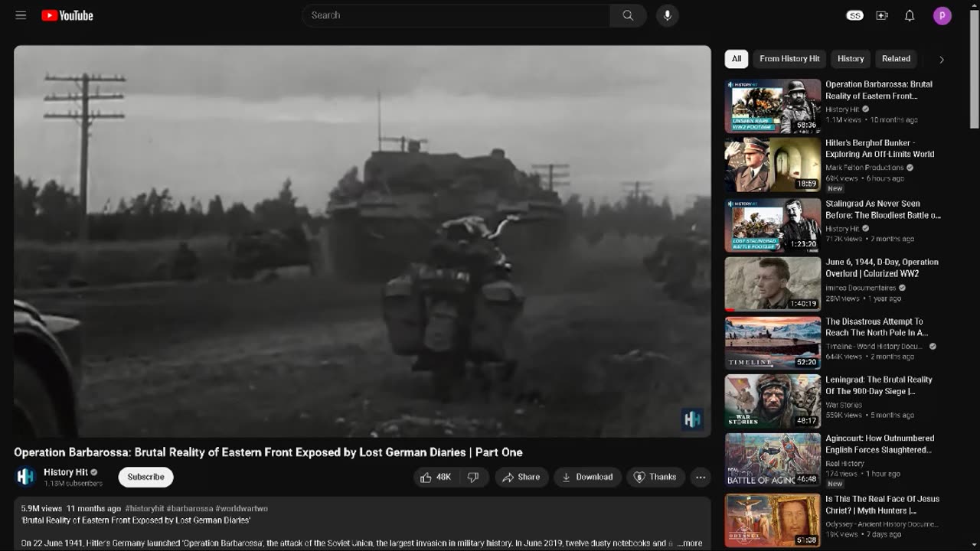
Task: Click the SS extension icon in header
Action: pyautogui.click(x=854, y=15)
